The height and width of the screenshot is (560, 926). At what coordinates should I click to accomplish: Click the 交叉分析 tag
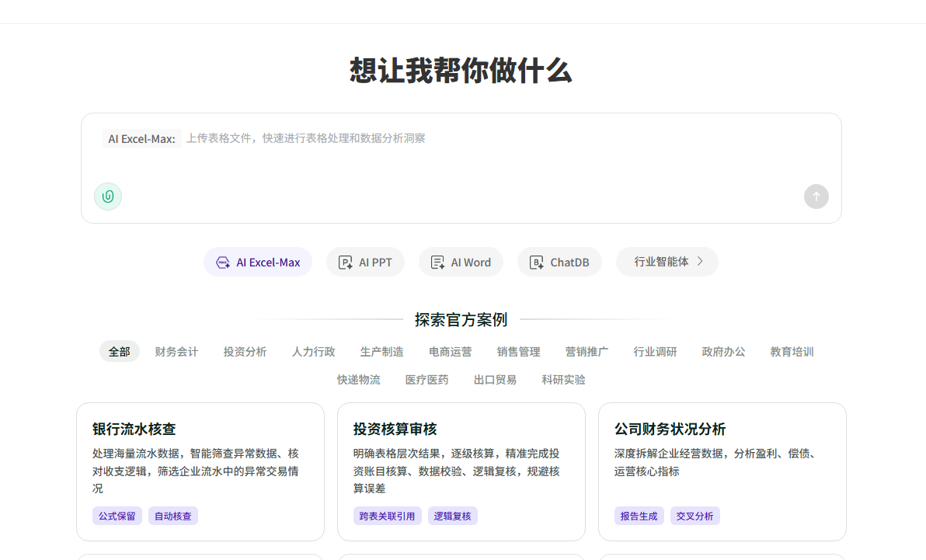point(694,516)
